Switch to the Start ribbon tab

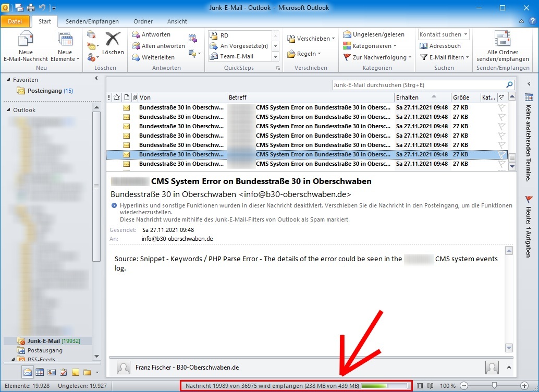(45, 21)
